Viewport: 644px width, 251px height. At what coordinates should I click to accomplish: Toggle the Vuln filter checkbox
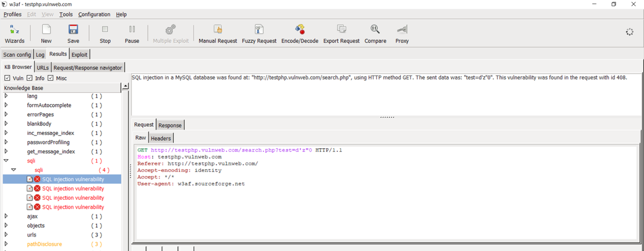(7, 78)
